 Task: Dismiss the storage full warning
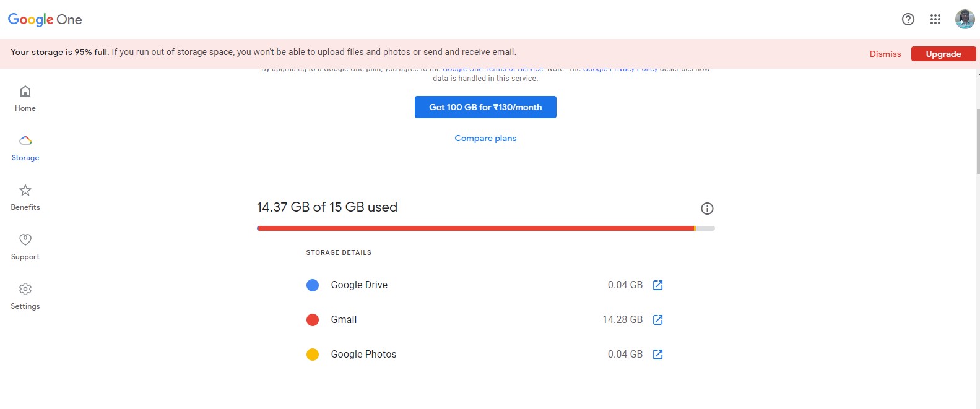(x=885, y=54)
